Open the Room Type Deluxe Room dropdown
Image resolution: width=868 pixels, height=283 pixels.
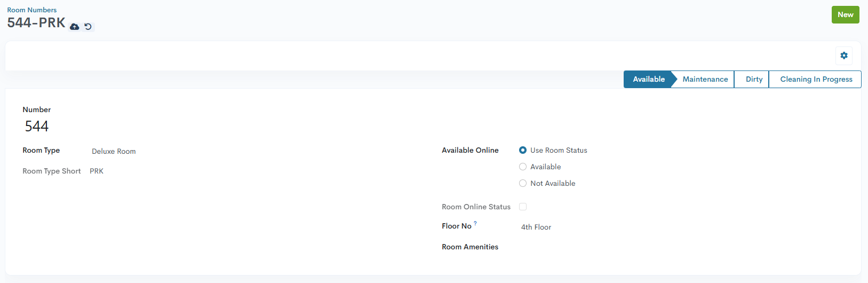coord(256,151)
